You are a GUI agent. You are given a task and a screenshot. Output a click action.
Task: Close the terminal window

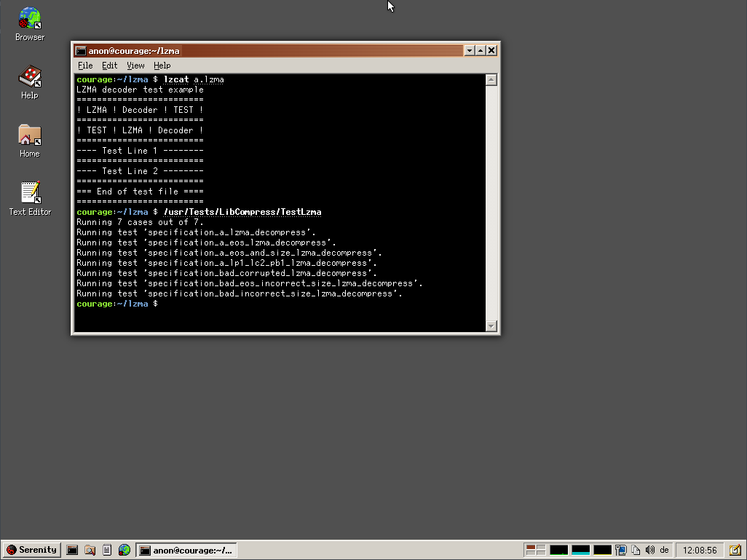pyautogui.click(x=491, y=50)
